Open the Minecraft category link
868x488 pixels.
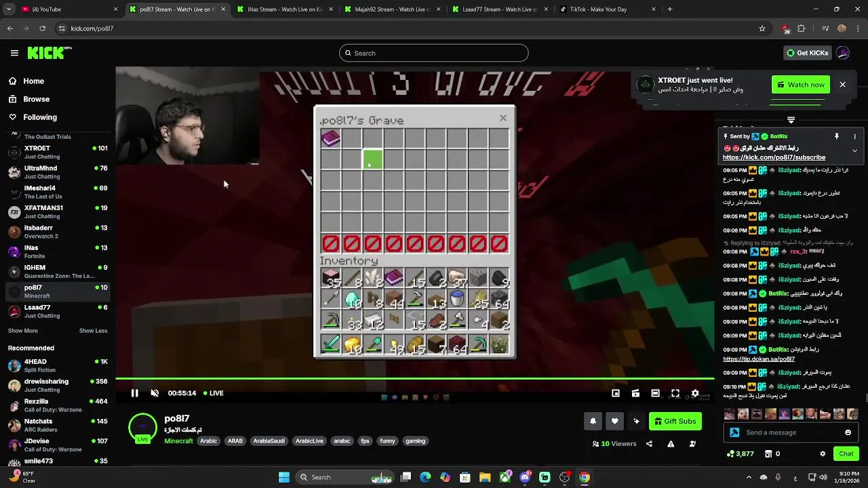pos(179,441)
